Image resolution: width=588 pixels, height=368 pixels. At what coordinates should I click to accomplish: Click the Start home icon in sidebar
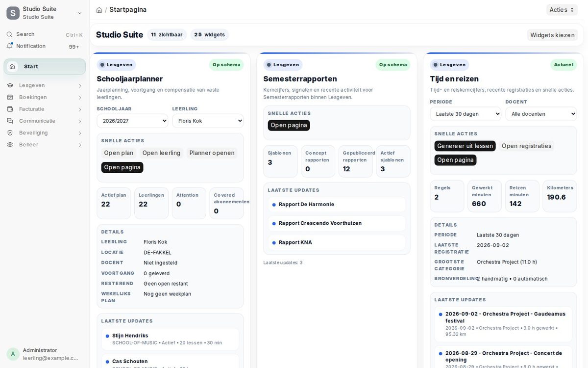[x=12, y=67]
